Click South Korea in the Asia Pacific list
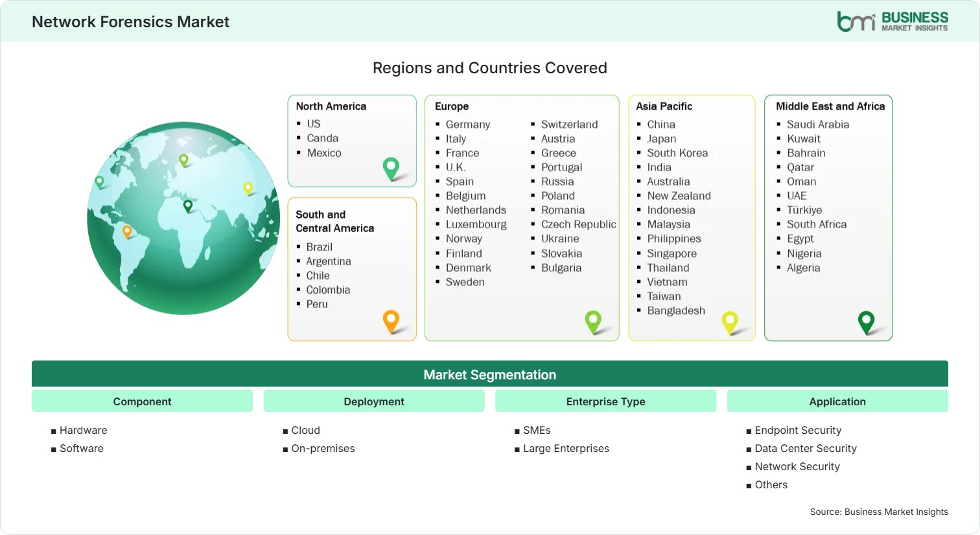The width and height of the screenshot is (980, 535). (677, 153)
